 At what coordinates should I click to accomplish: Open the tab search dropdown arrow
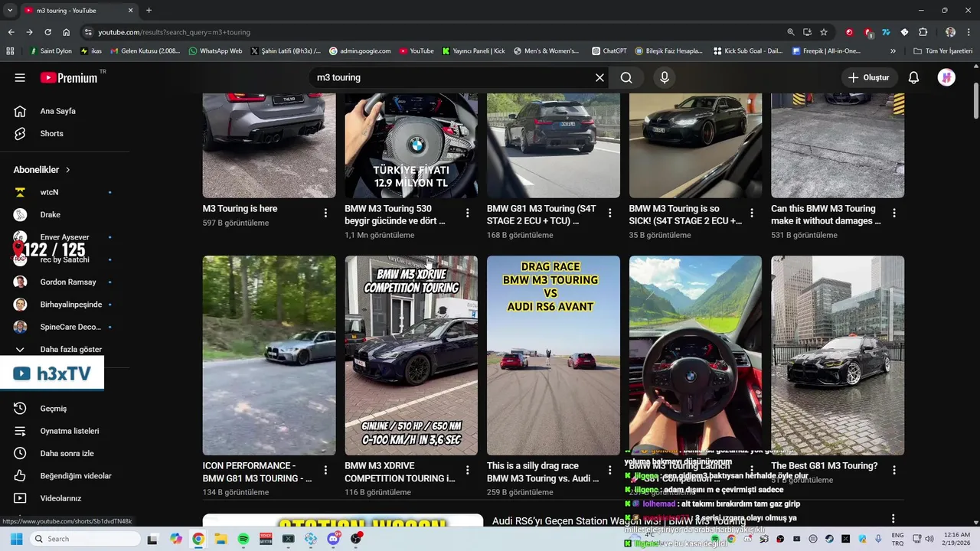[x=9, y=10]
